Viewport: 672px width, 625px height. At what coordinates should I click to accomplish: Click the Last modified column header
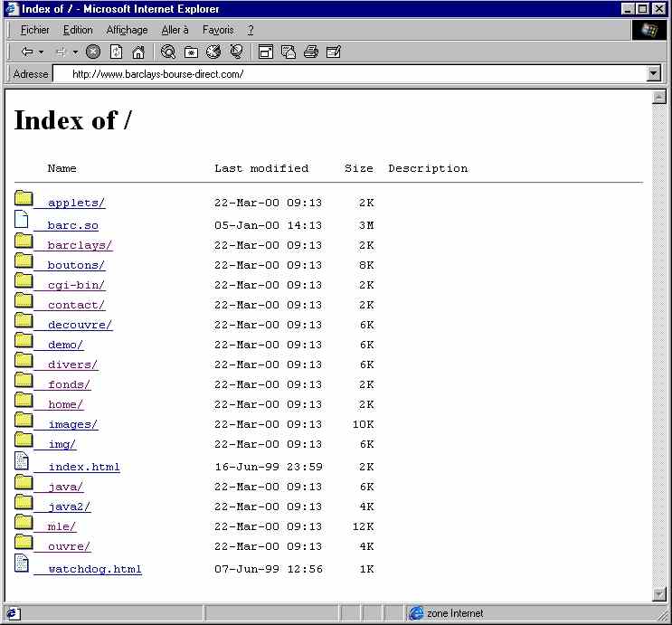[x=261, y=168]
